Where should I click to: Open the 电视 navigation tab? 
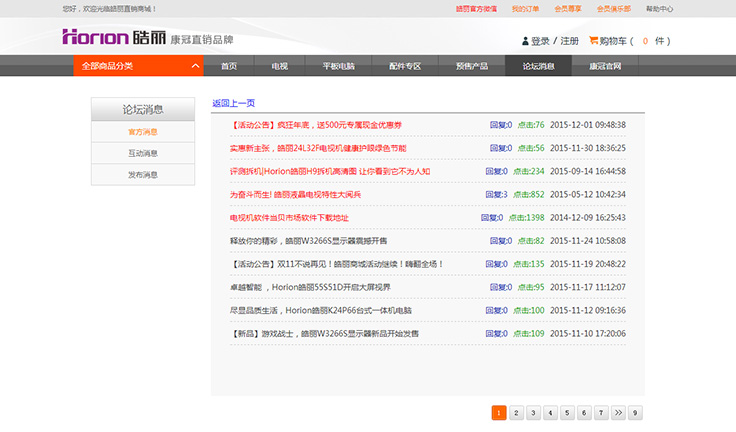[x=280, y=66]
